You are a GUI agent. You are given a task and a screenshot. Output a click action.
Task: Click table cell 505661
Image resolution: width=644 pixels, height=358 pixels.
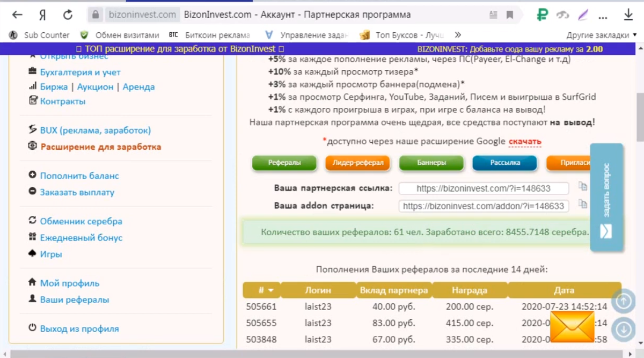pyautogui.click(x=261, y=307)
